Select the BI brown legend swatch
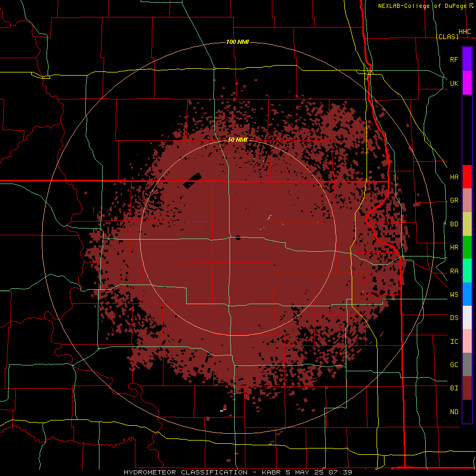This screenshot has height=476, width=476. tap(467, 388)
